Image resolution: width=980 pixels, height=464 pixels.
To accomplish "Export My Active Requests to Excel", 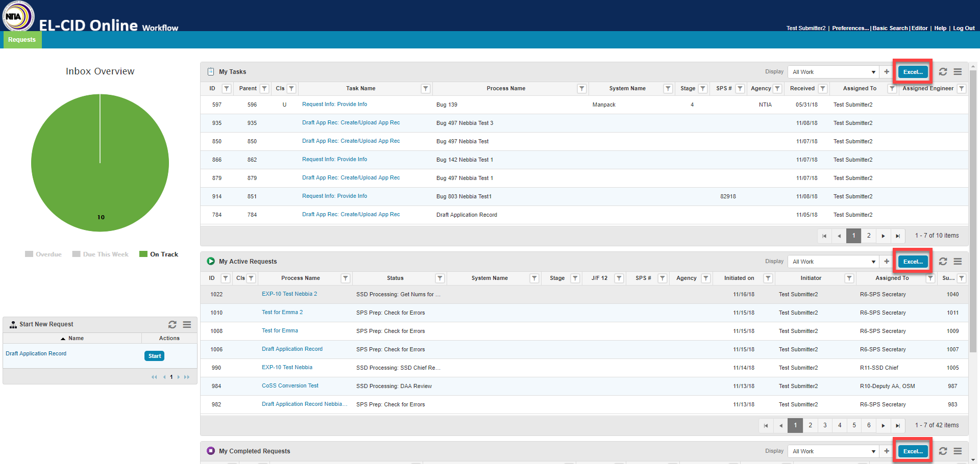I will (913, 262).
